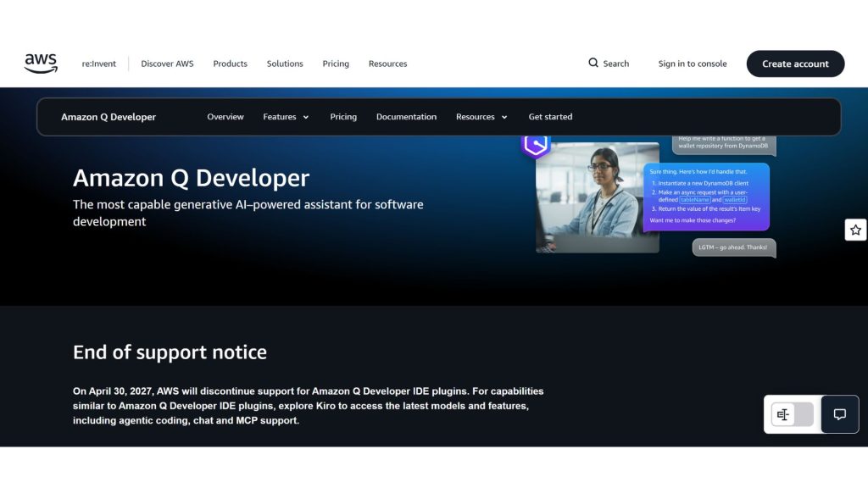Click the purple Amazon Q hexagon logo
Viewport: 868px width, 488px height.
click(x=536, y=146)
